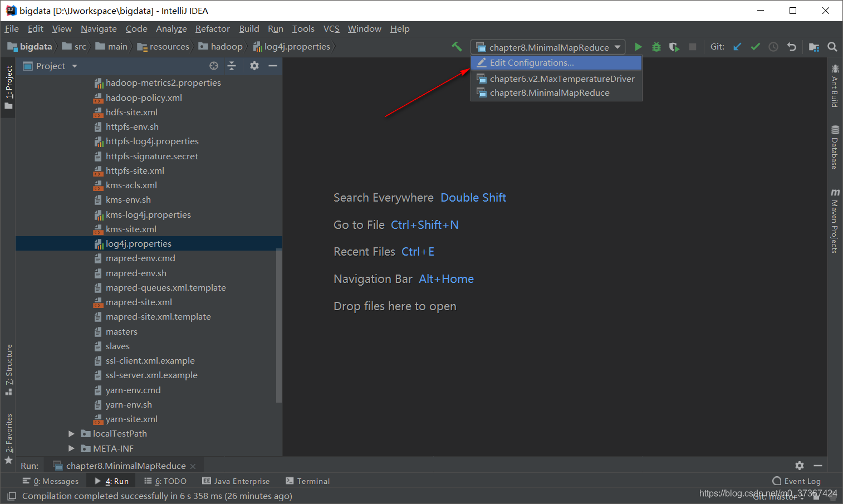Open the Event Log
The width and height of the screenshot is (843, 504).
797,481
